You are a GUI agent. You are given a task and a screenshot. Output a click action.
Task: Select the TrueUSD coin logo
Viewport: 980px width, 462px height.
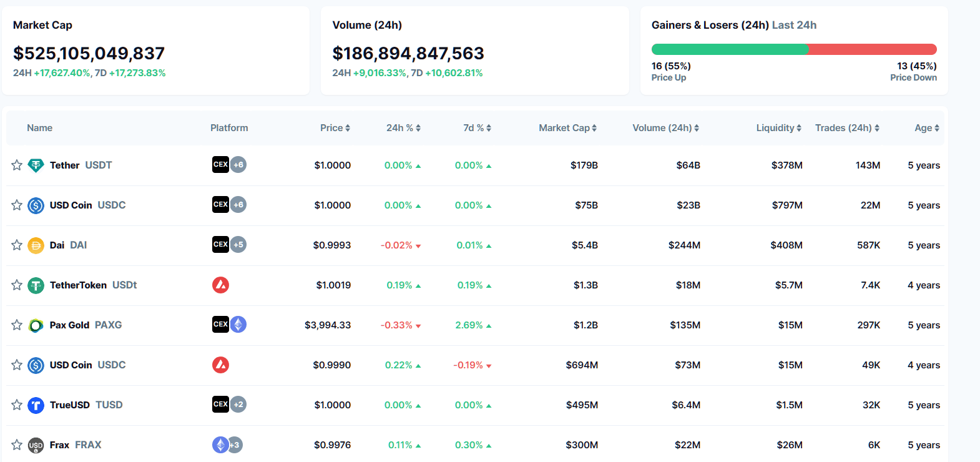(x=36, y=405)
